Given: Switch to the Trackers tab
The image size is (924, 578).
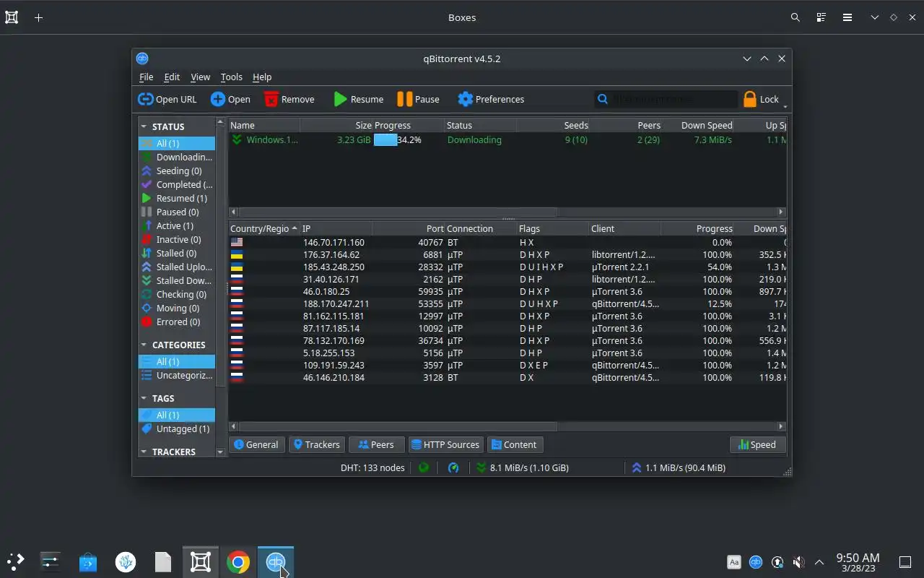Looking at the screenshot, I should [x=315, y=444].
